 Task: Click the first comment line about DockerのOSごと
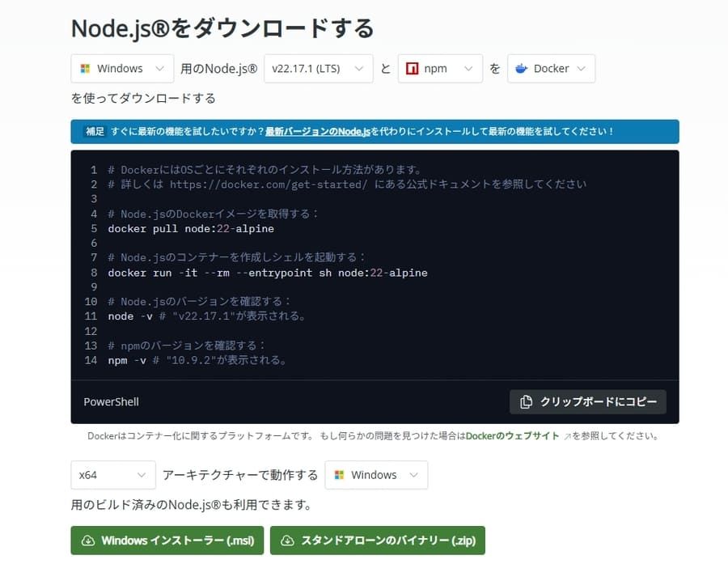(x=265, y=170)
